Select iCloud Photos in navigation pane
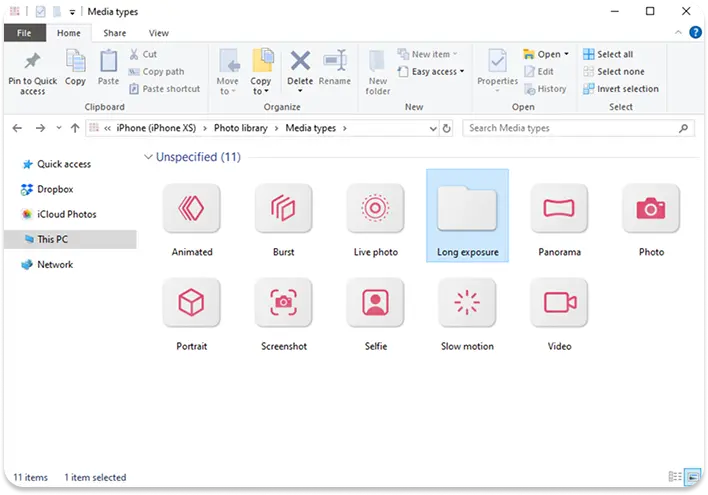 (x=59, y=214)
